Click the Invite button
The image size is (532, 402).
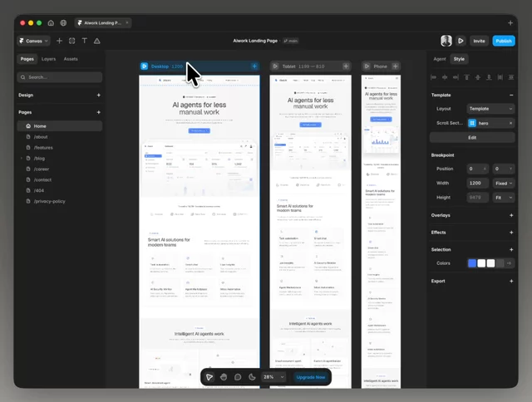479,41
